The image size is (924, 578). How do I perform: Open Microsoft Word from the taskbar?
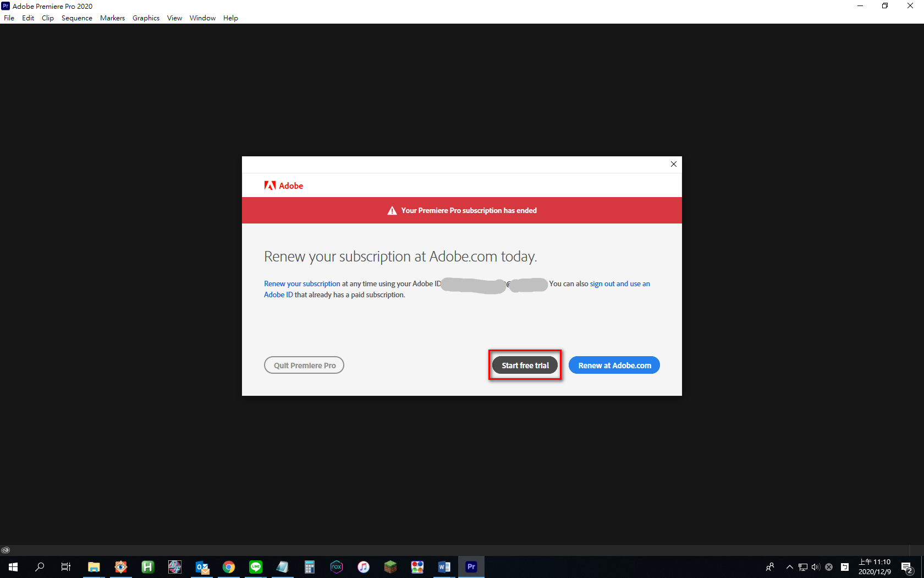444,566
